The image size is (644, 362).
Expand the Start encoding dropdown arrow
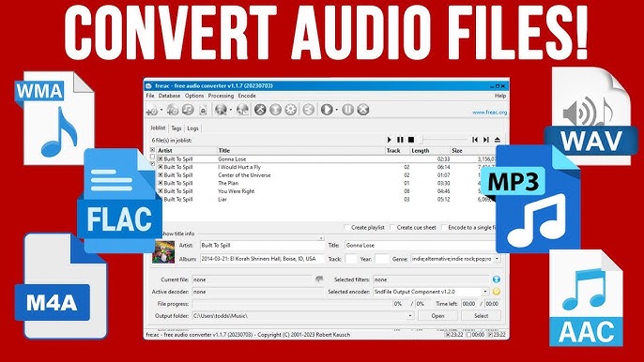[336, 110]
